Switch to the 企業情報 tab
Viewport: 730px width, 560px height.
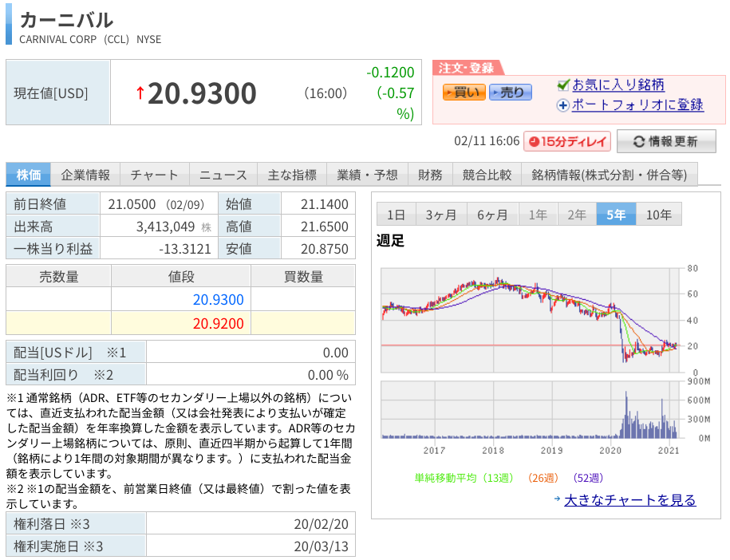click(x=85, y=175)
